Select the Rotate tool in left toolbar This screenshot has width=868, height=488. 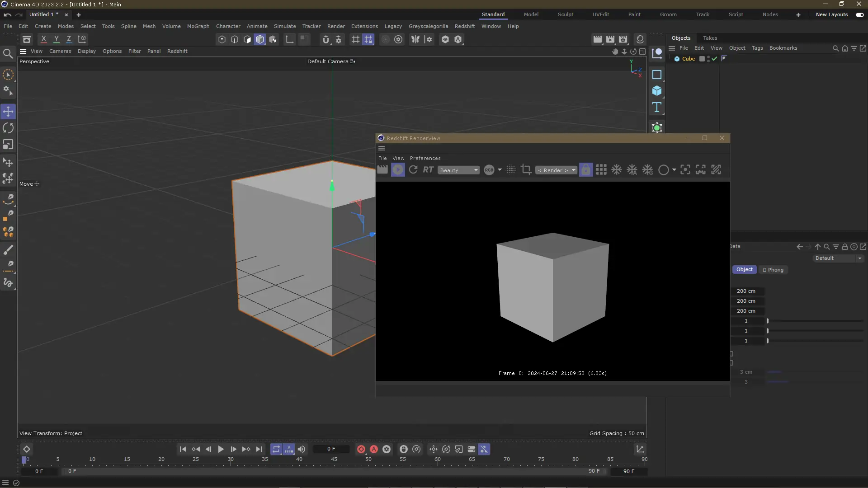coord(8,128)
